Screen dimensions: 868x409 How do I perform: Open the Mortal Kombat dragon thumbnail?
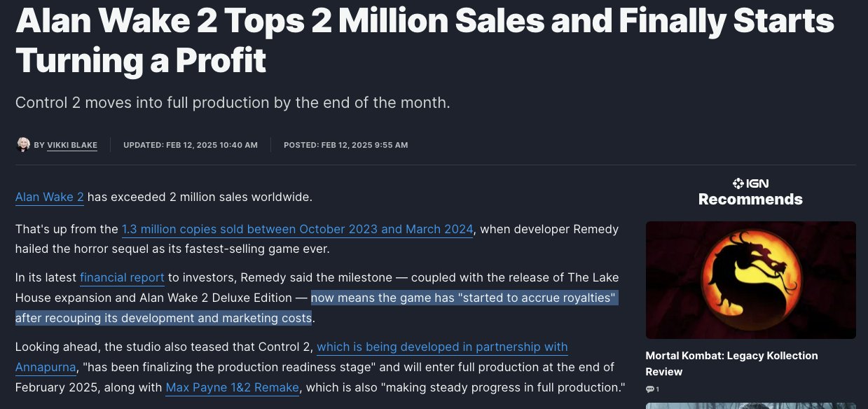point(750,279)
